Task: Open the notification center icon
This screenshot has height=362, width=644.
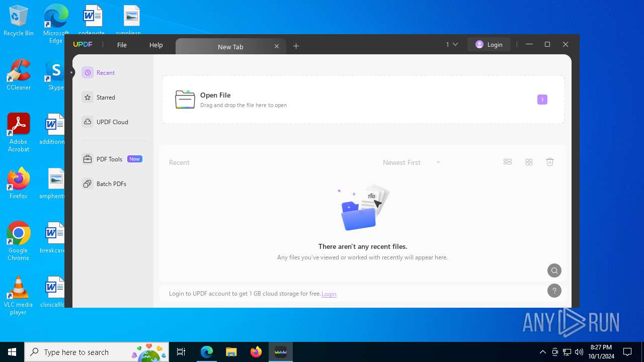Action: 627,352
